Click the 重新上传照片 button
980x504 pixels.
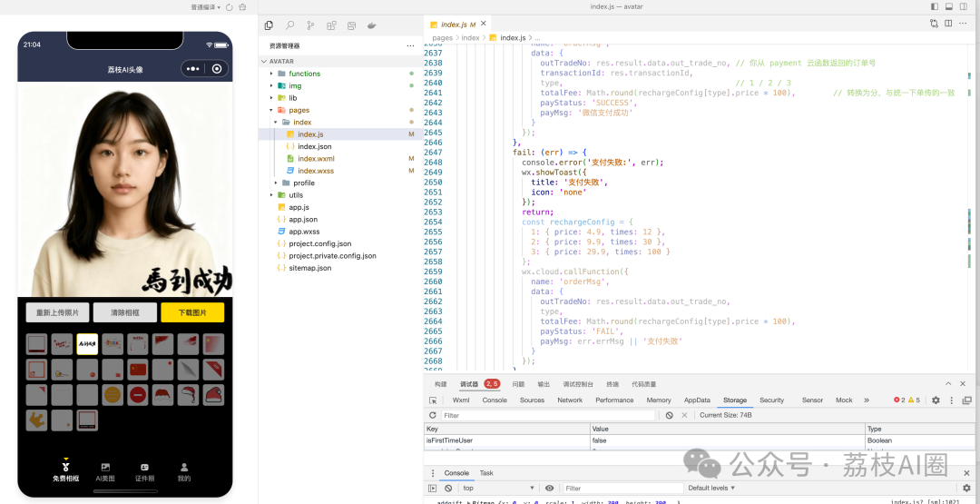click(x=57, y=312)
